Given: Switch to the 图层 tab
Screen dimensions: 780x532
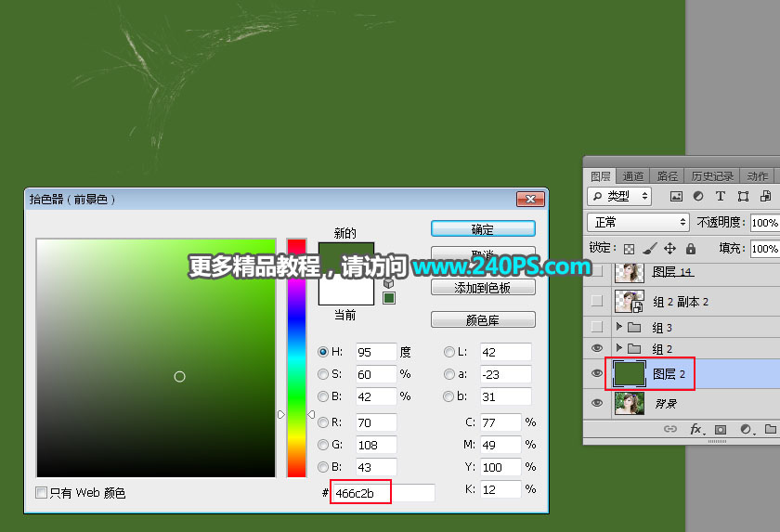Looking at the screenshot, I should [601, 176].
